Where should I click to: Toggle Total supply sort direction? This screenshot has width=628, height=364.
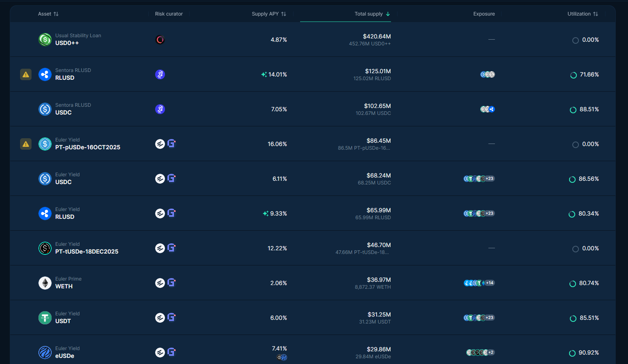[372, 14]
